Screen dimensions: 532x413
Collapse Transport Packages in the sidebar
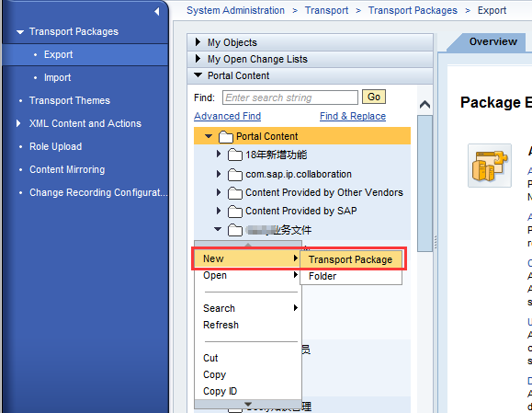(x=20, y=32)
